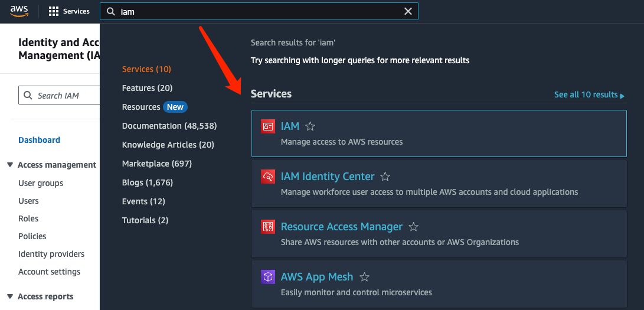Collapse the Access reports section

pyautogui.click(x=10, y=296)
